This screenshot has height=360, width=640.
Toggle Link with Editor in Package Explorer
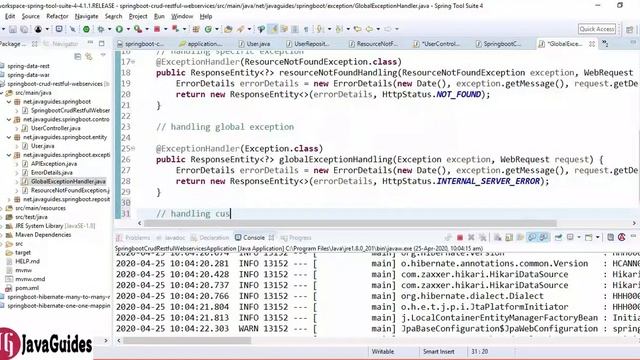point(89,56)
